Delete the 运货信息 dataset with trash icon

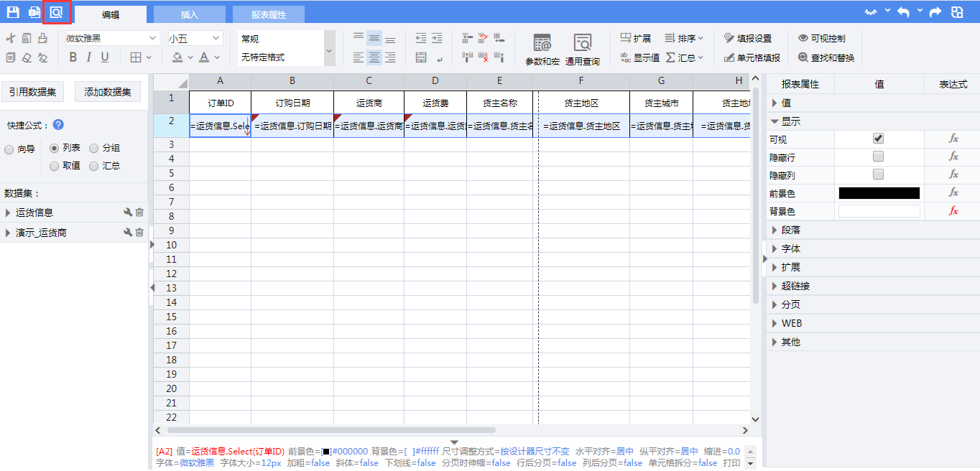(139, 213)
